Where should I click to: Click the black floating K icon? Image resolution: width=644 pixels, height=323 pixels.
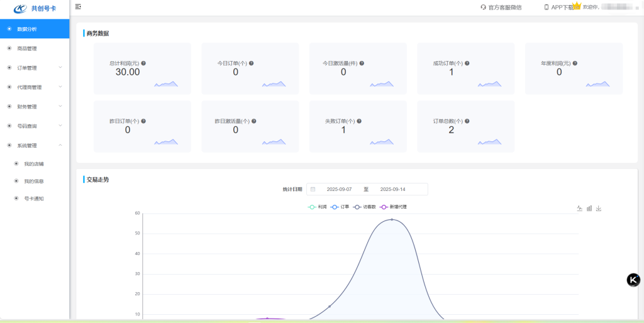coord(633,280)
